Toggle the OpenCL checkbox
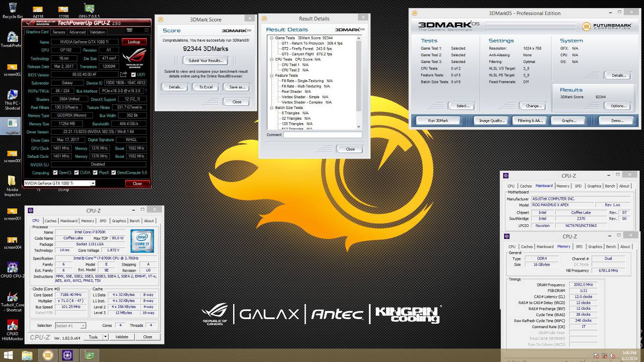The image size is (644, 362). click(55, 173)
